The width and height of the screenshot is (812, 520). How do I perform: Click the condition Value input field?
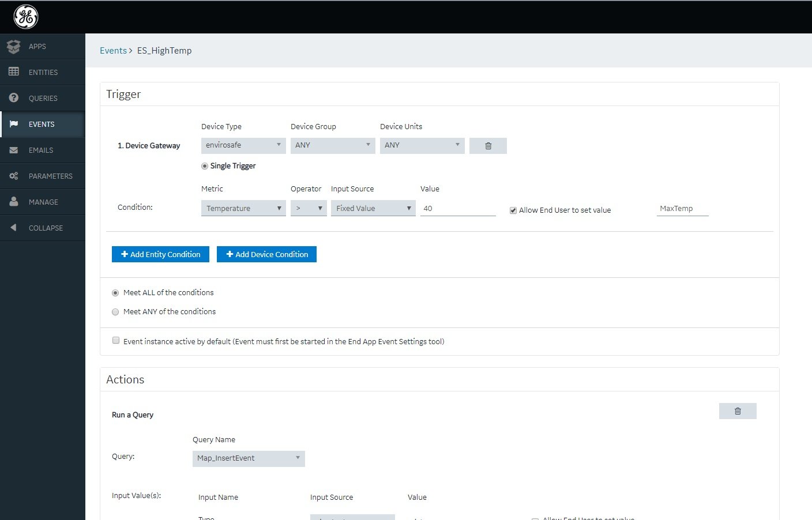[x=458, y=209]
